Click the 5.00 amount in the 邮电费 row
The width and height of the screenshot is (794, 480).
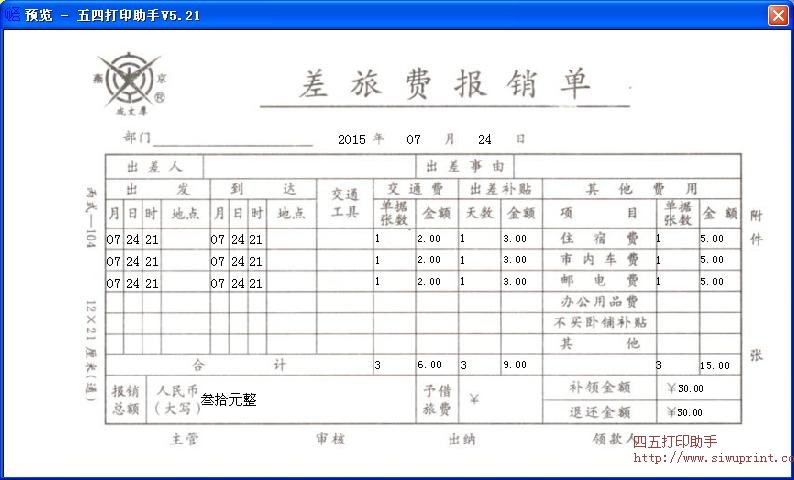coord(712,282)
